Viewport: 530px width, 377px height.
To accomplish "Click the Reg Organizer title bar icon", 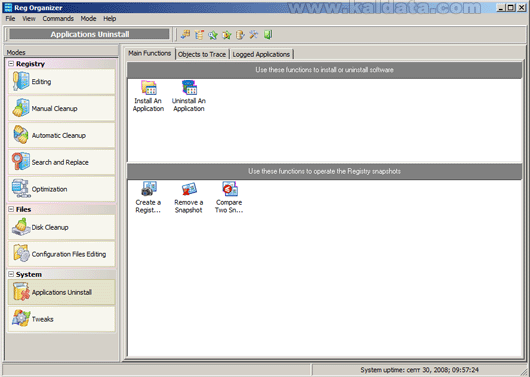I will [x=8, y=7].
